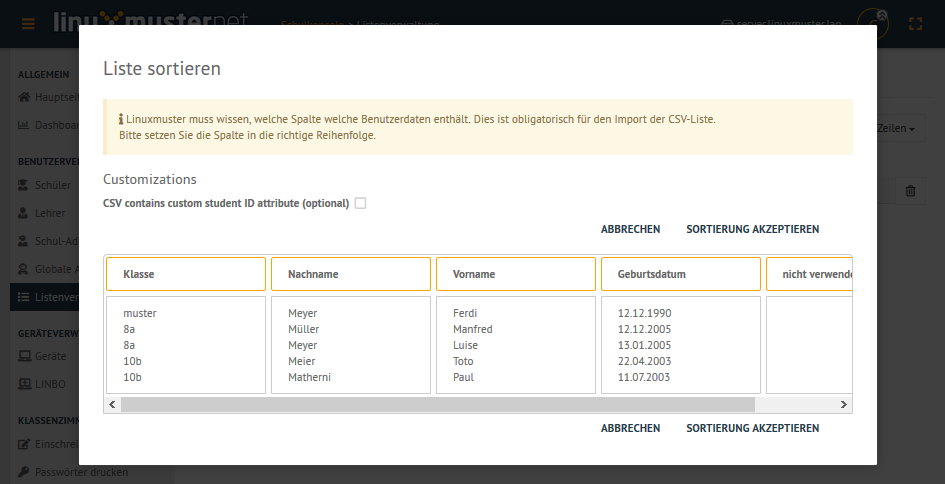Click the Listenverwaltung list icon

point(24,297)
